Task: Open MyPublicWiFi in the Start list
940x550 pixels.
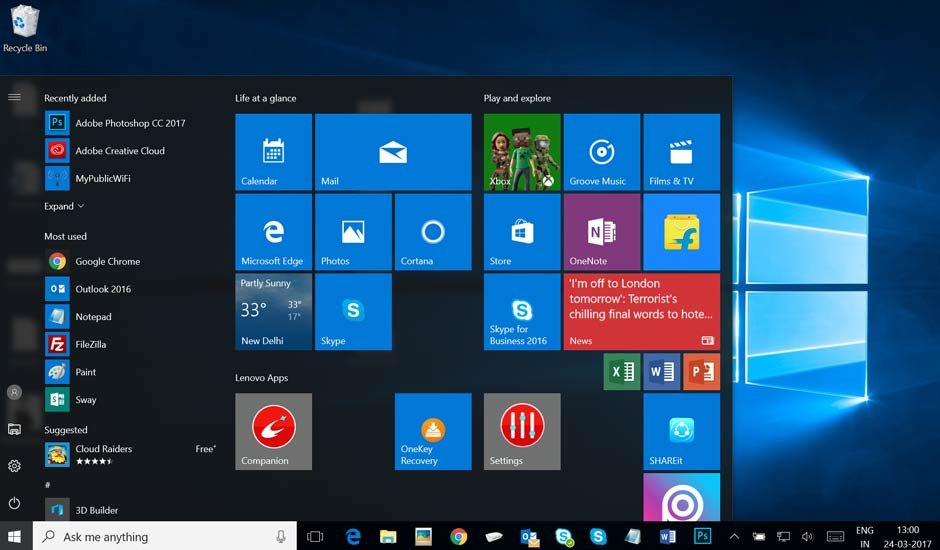Action: 129,178
